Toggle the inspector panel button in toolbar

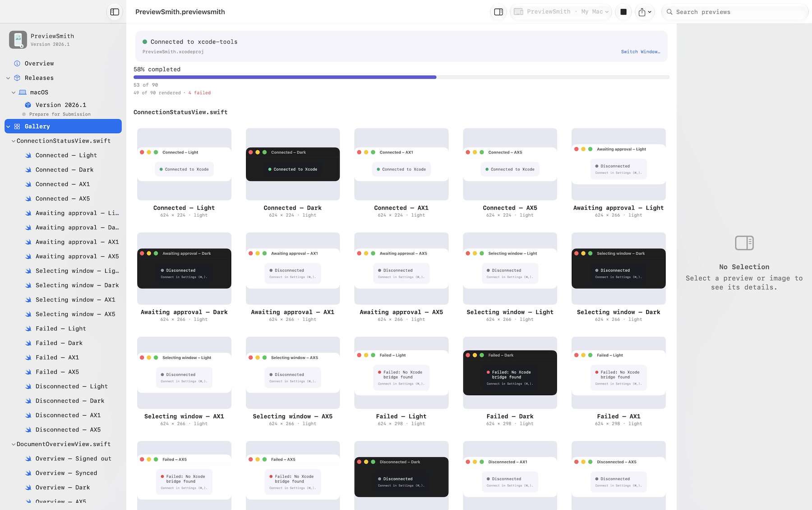[x=498, y=12]
